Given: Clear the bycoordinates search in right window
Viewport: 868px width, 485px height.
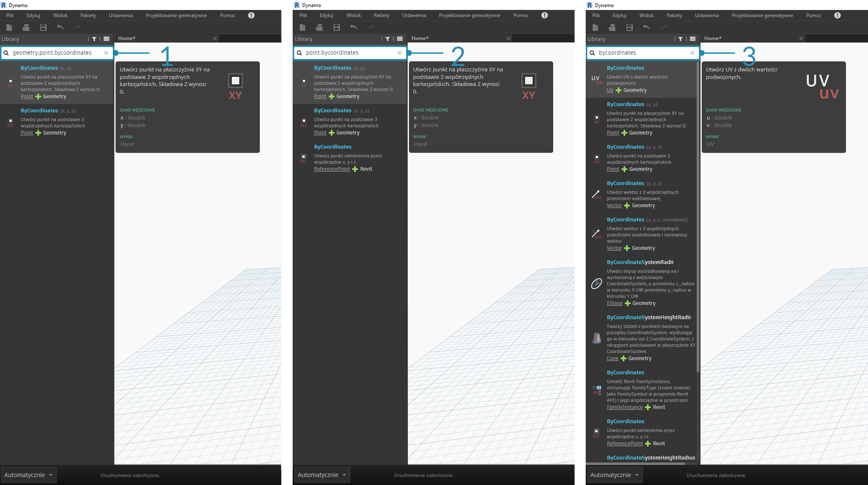Looking at the screenshot, I should [692, 53].
